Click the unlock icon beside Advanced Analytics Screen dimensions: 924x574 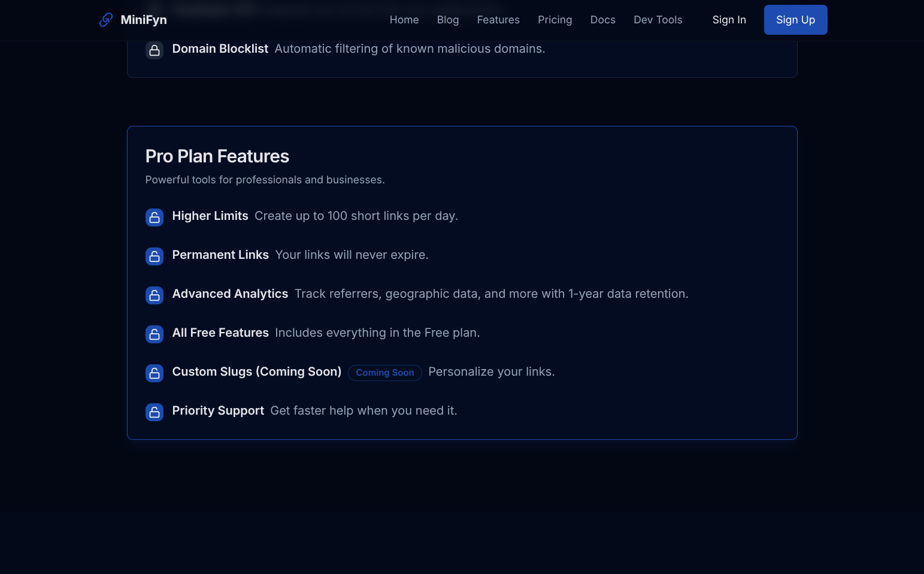(x=154, y=295)
